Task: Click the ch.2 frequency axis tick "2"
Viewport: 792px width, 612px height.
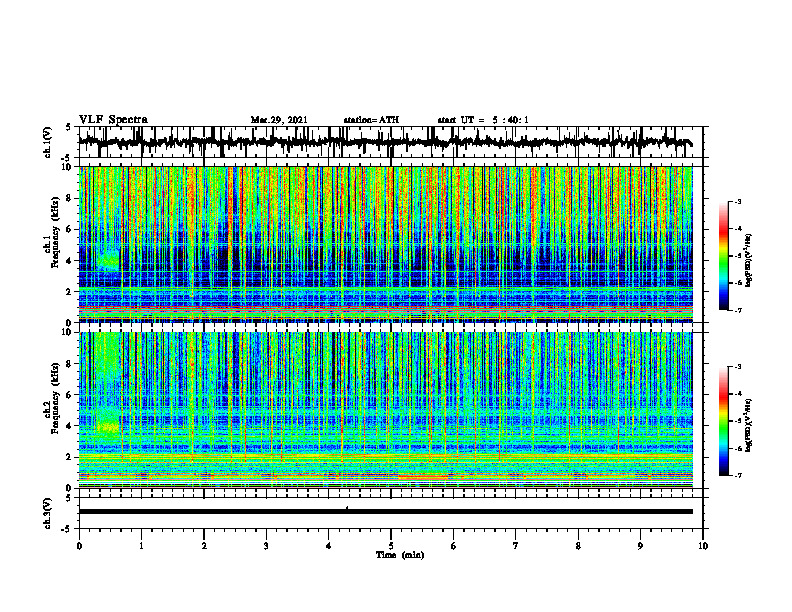Action: (71, 457)
